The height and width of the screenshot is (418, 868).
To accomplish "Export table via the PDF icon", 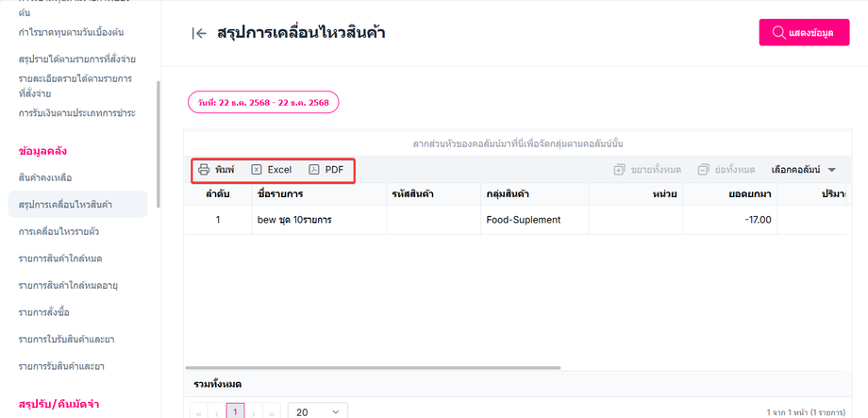I will 314,170.
